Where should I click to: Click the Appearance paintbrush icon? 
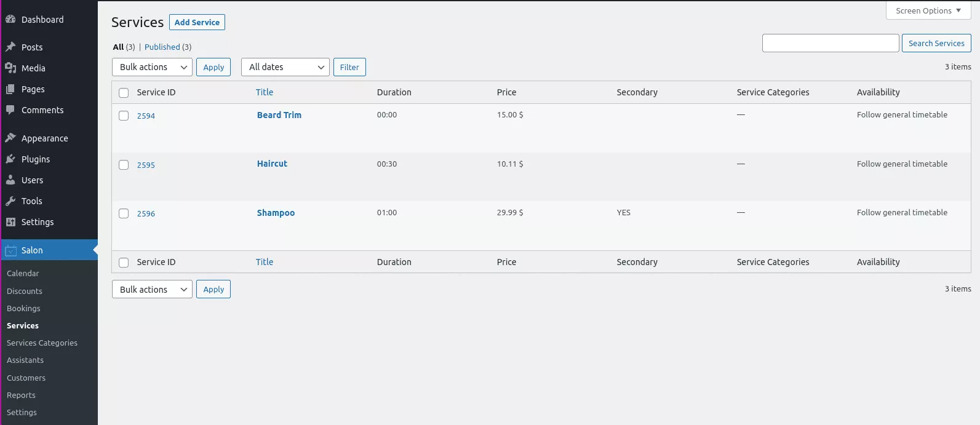pos(10,138)
